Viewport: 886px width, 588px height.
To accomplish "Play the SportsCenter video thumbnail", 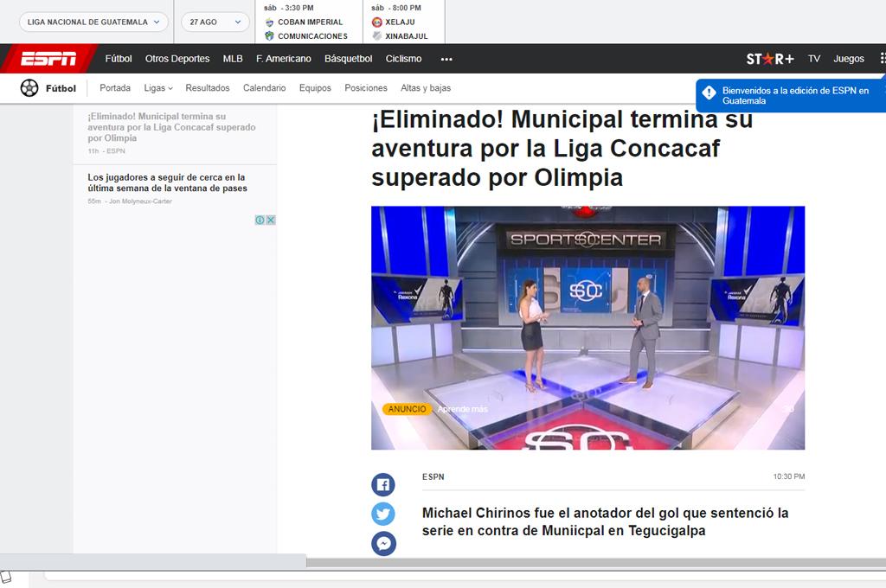I will (588, 327).
